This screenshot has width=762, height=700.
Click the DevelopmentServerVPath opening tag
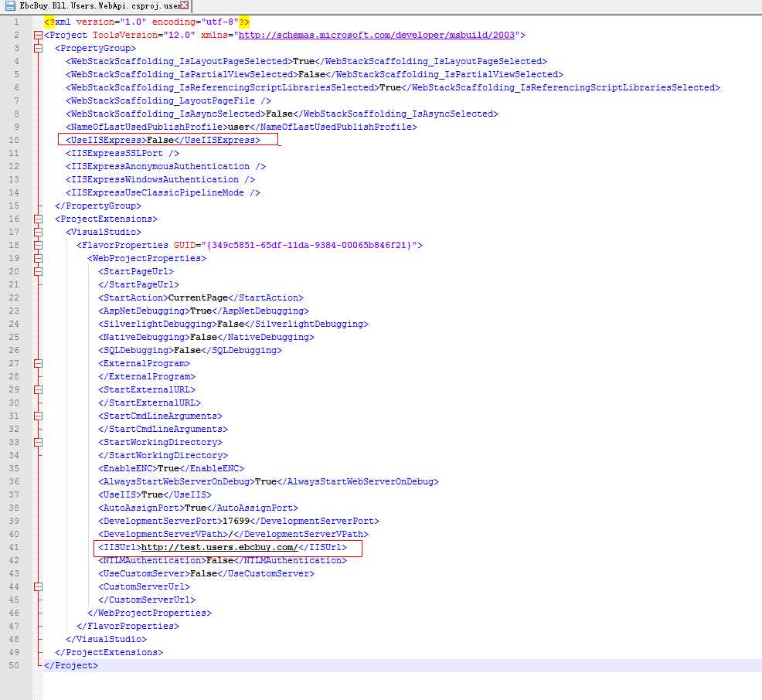point(163,534)
